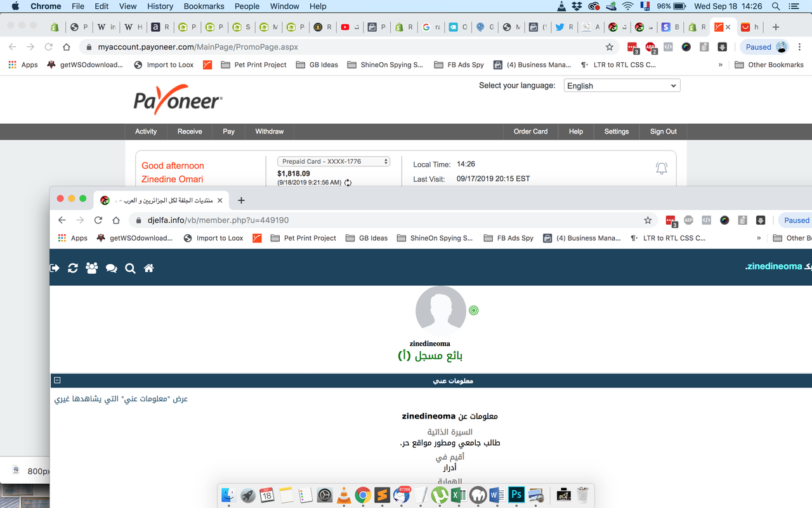Open 'Other Bookmarks' folder in Payoneer window
Screen dimensions: 812x508
tap(769, 65)
